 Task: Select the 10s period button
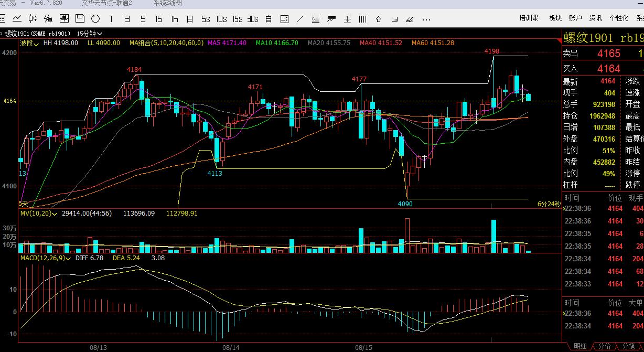click(221, 19)
